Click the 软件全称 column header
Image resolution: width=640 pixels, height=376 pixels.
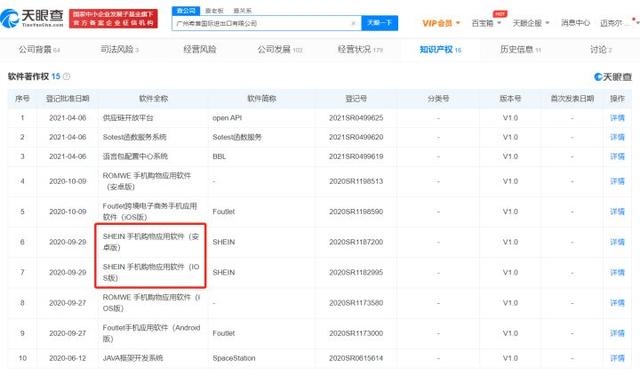coord(153,98)
